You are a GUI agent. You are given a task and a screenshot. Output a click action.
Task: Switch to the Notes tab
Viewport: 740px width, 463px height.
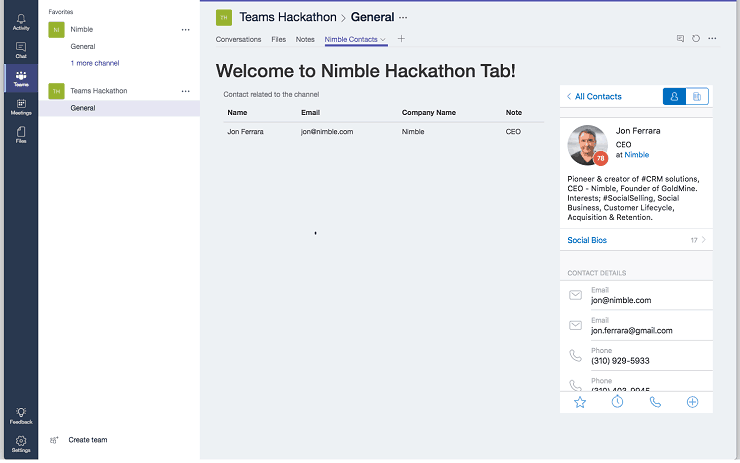[x=305, y=39]
